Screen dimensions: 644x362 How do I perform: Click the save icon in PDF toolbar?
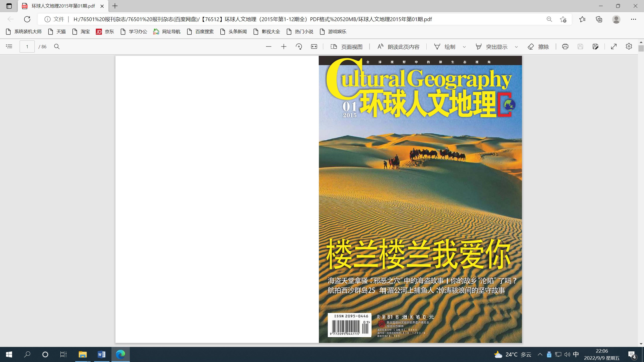580,47
